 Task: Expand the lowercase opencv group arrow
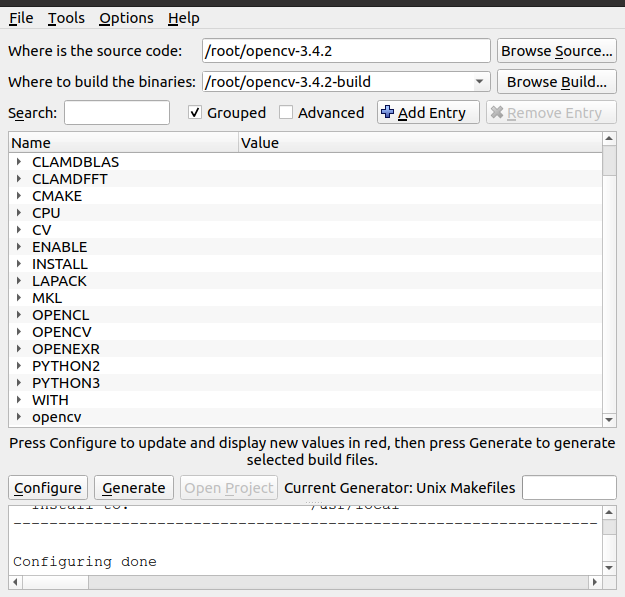(19, 417)
